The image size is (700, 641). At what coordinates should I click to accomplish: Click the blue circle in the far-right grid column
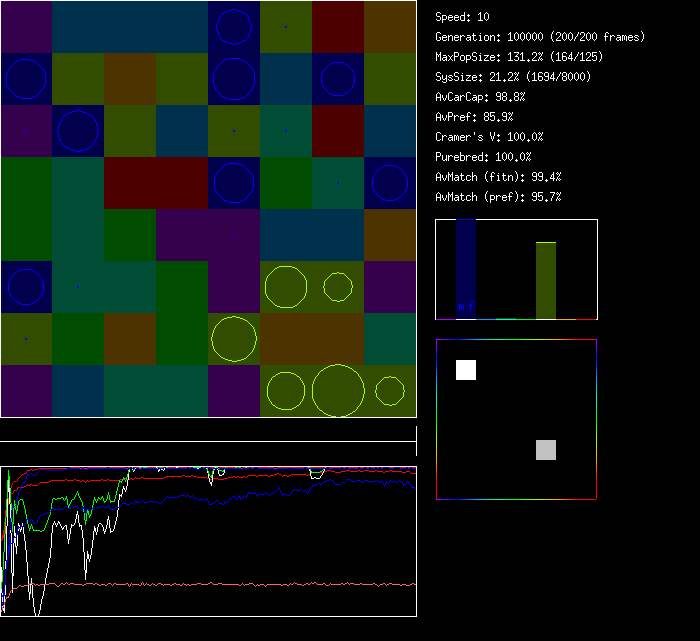point(389,183)
